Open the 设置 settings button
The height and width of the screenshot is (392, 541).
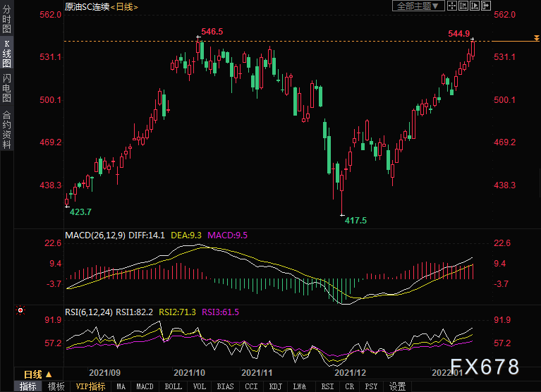point(398,386)
